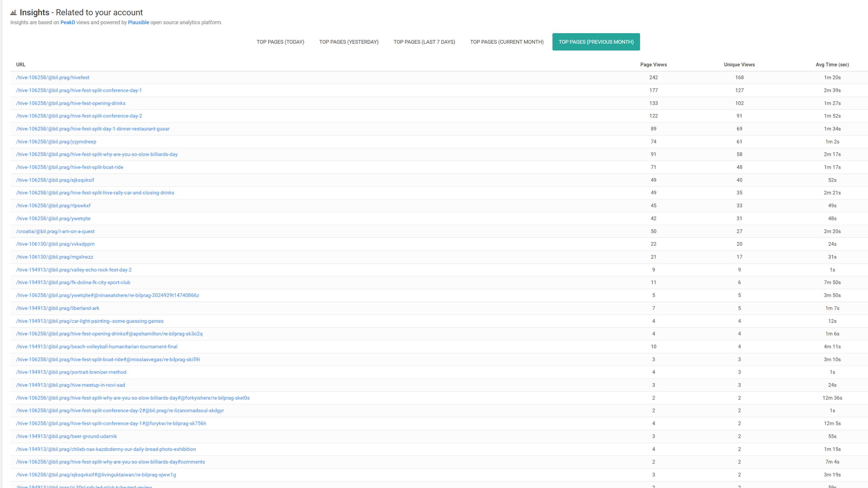This screenshot has height=488, width=868.
Task: Click the 12m 5s average time cell
Action: point(832,423)
